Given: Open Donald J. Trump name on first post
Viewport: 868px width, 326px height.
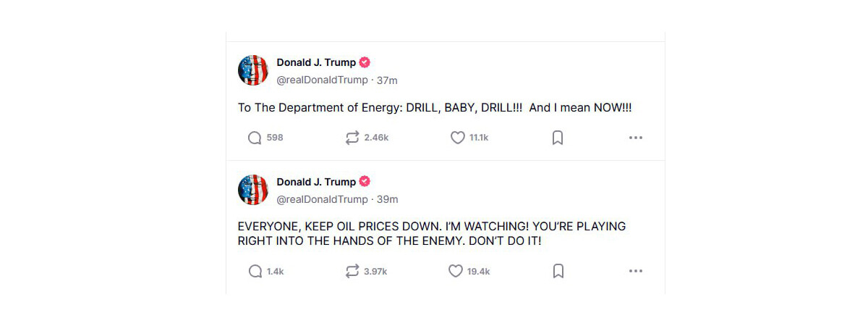Looking at the screenshot, I should click(316, 62).
